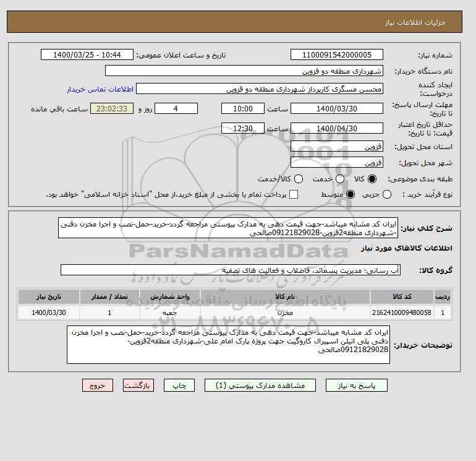Click the buyer name field شهرداری منطقه دو قزوین
This screenshot has height=461, width=476.
tap(244, 71)
